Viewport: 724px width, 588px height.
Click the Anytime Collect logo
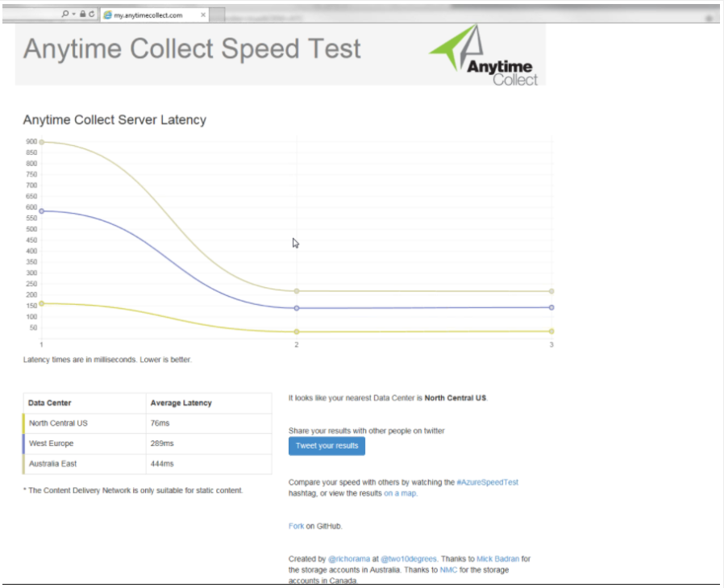click(484, 55)
